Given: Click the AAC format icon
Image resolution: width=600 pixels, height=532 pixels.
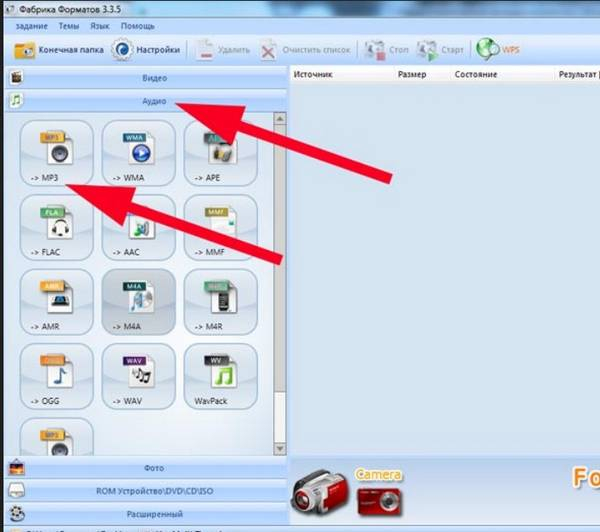Looking at the screenshot, I should pos(137,227).
